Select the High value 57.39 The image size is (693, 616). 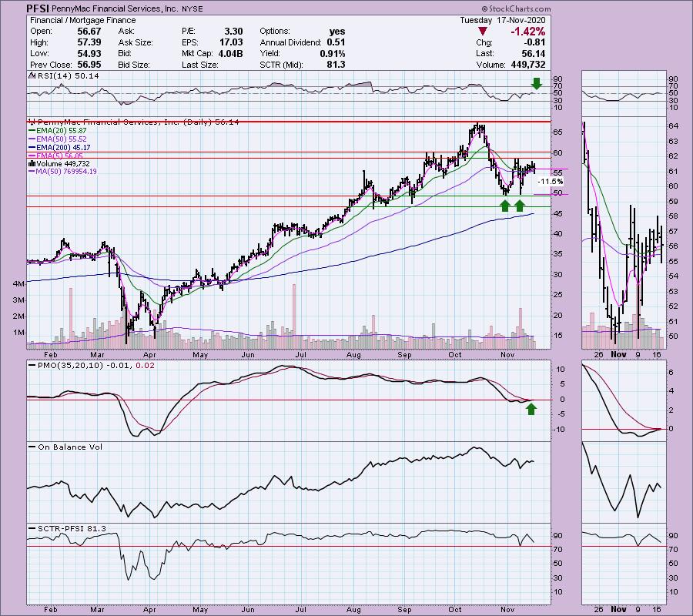[x=89, y=42]
